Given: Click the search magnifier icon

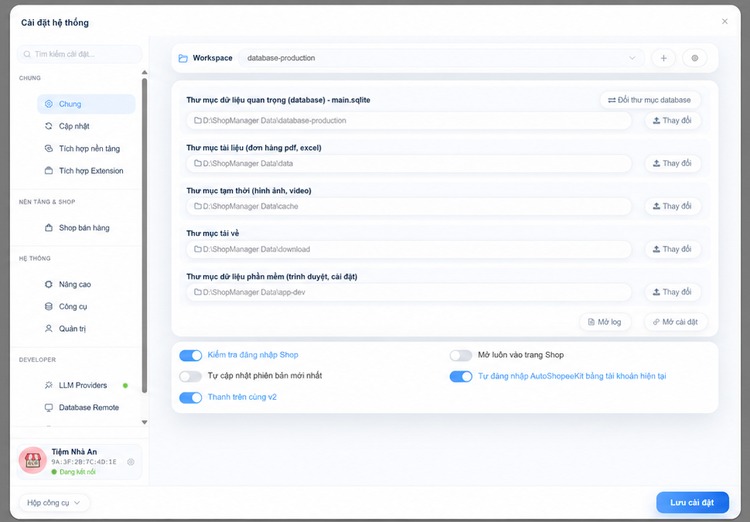Looking at the screenshot, I should (27, 54).
